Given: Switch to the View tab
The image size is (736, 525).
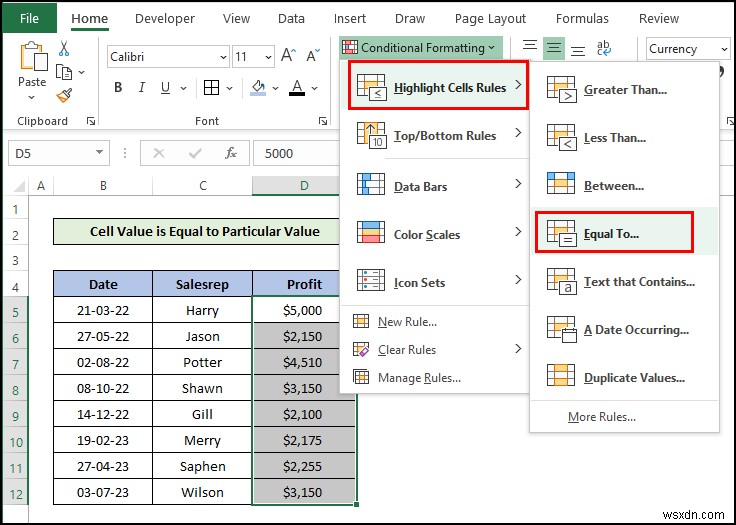Looking at the screenshot, I should (236, 18).
